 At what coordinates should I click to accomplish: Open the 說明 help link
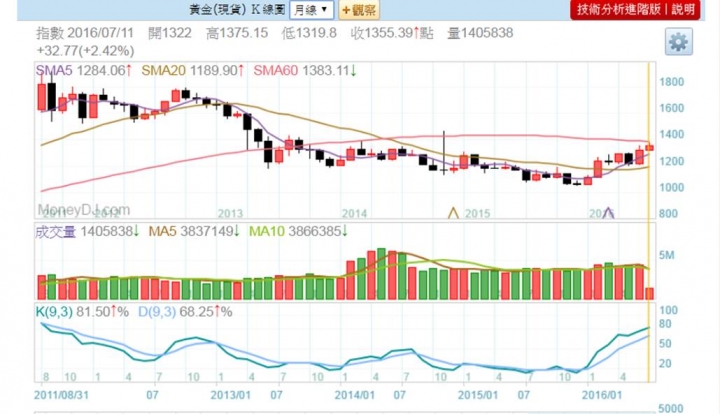pos(684,10)
